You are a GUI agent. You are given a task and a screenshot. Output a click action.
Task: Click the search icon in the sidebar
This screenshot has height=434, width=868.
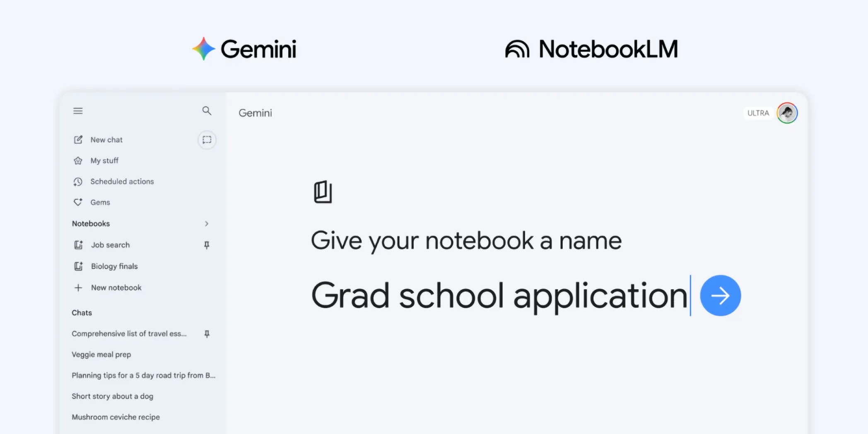tap(207, 111)
